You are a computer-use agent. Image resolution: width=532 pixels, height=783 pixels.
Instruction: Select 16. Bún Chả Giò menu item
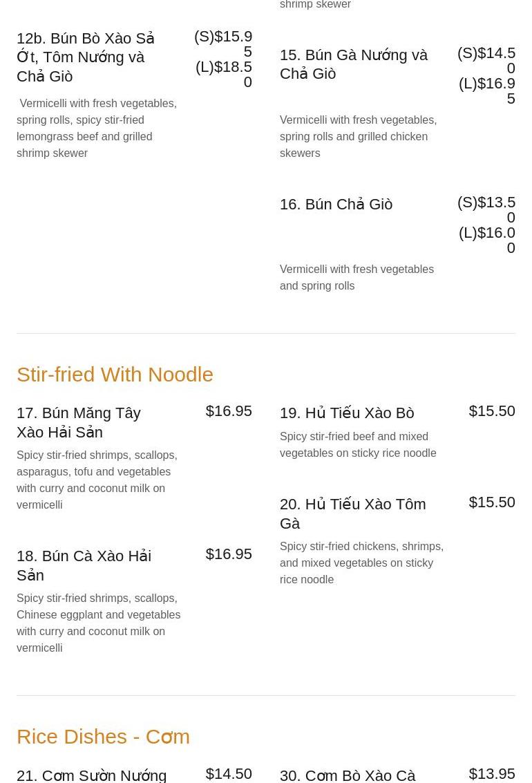point(336,205)
